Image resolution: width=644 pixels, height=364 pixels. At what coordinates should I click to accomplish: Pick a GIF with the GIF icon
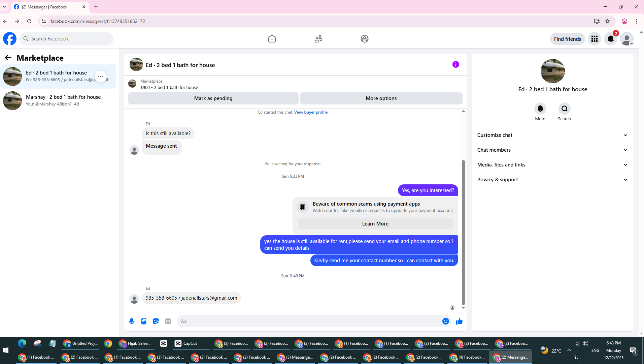pos(168,321)
